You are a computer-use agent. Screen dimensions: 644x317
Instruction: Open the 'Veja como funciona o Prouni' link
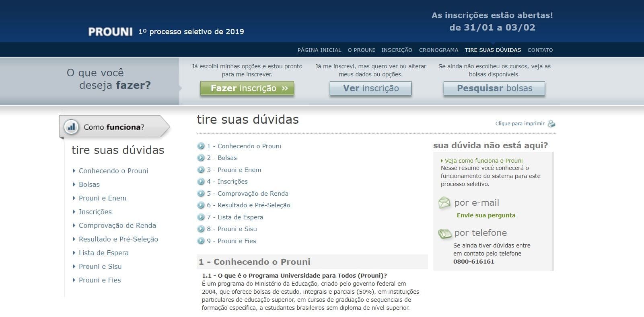pos(484,161)
